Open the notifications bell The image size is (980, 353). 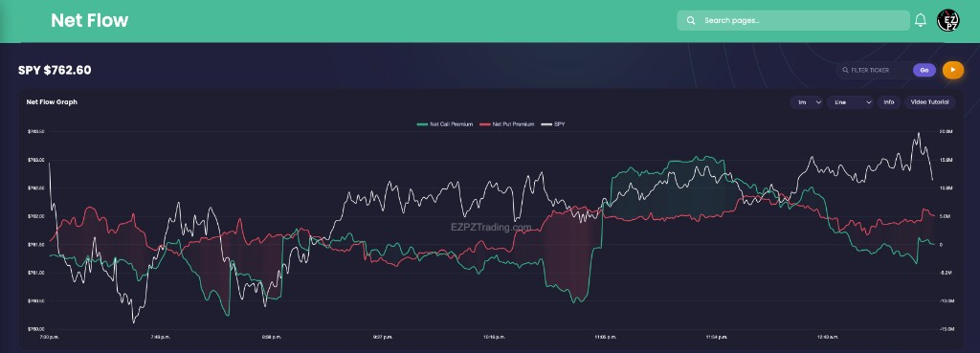(x=920, y=20)
